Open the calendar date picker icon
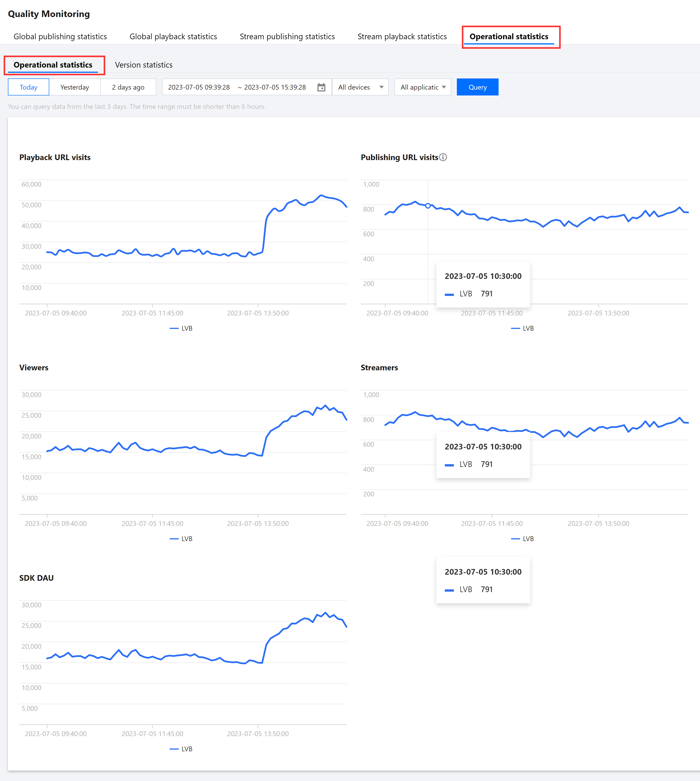This screenshot has width=700, height=781. click(321, 87)
